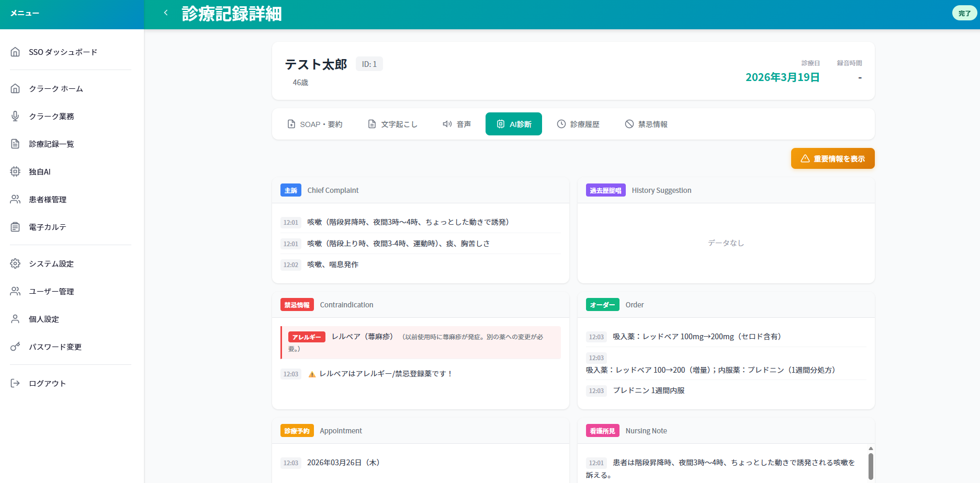Open the 診療履歴 tab
Image resolution: width=980 pixels, height=483 pixels.
click(579, 124)
